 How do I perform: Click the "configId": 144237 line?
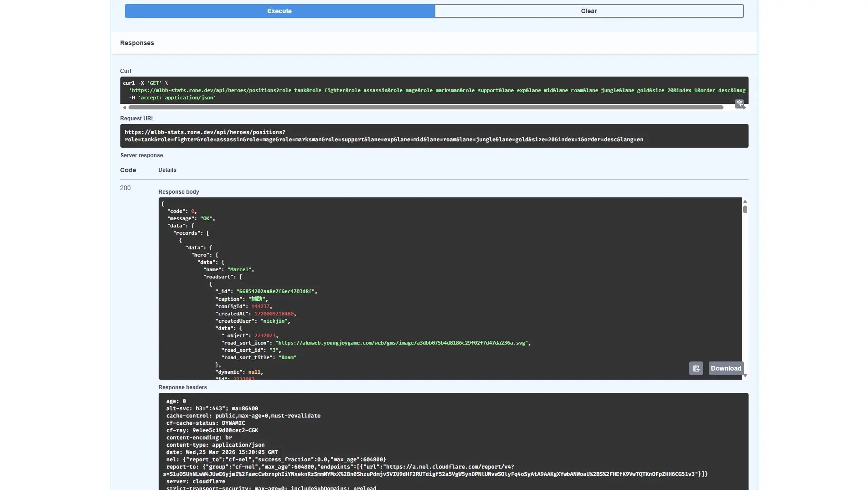click(243, 306)
